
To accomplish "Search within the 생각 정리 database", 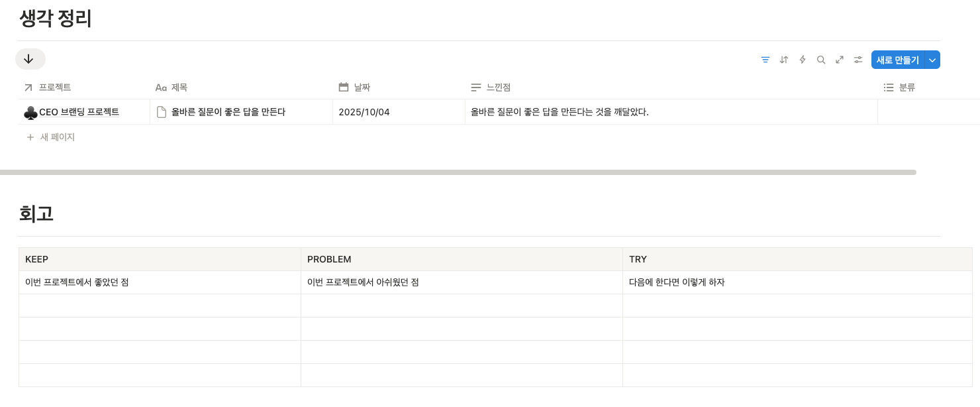I will point(821,60).
